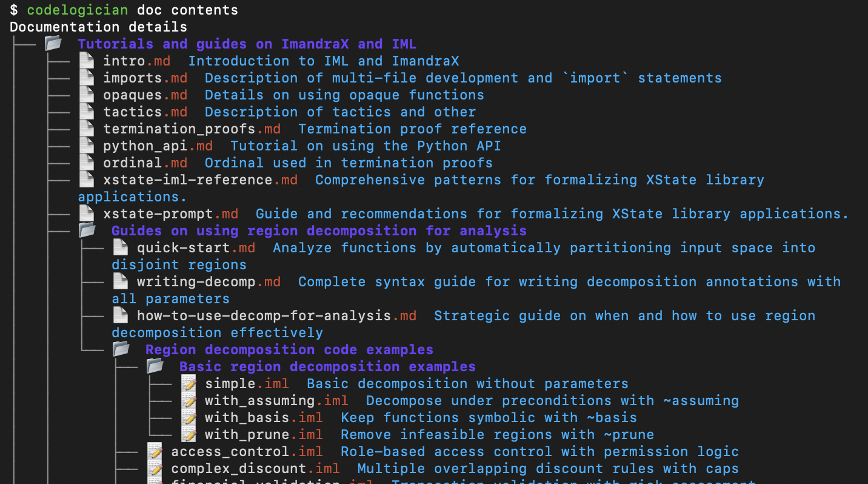The width and height of the screenshot is (868, 484).
Task: Click the file icon beside access_control.iml
Action: [154, 451]
